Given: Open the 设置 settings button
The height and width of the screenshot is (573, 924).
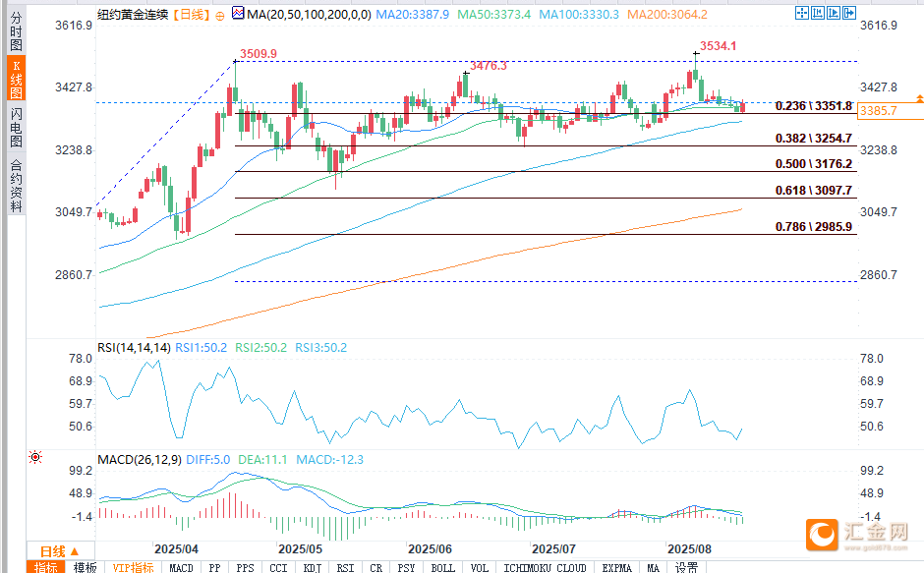Looking at the screenshot, I should pos(686,567).
